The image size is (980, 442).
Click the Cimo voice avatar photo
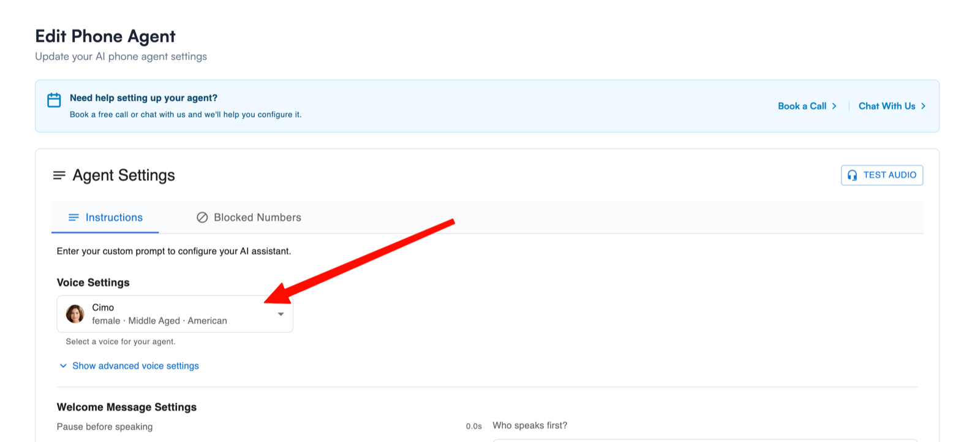(75, 314)
